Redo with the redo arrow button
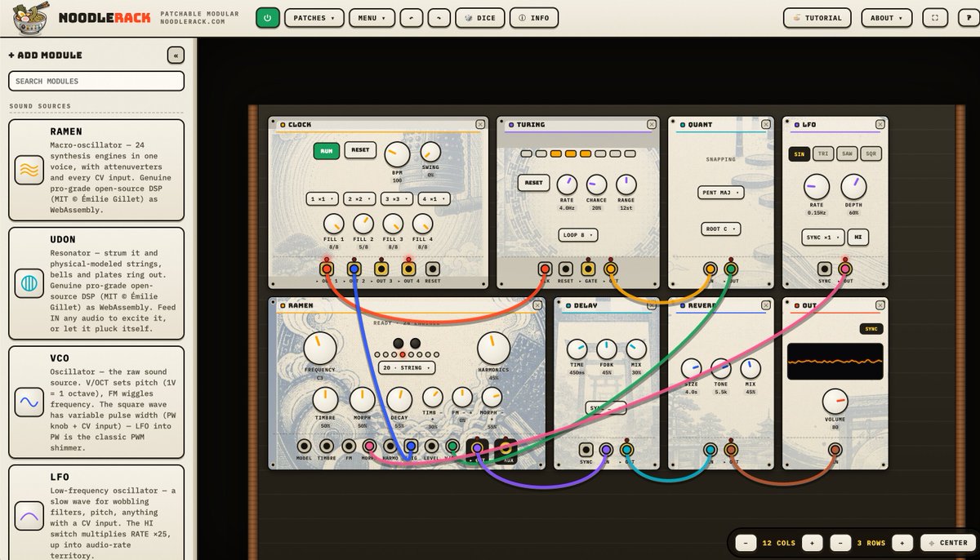This screenshot has width=980, height=560. 439,18
